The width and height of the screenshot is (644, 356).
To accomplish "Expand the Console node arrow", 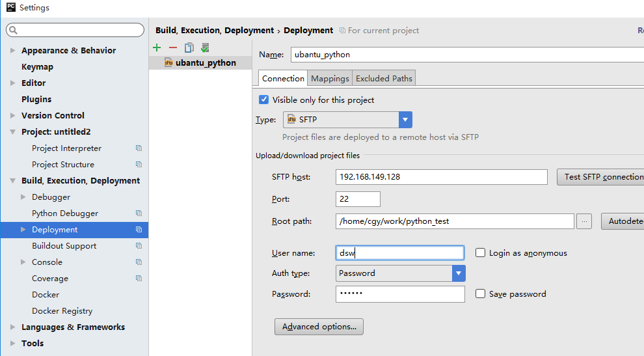I will (23, 262).
